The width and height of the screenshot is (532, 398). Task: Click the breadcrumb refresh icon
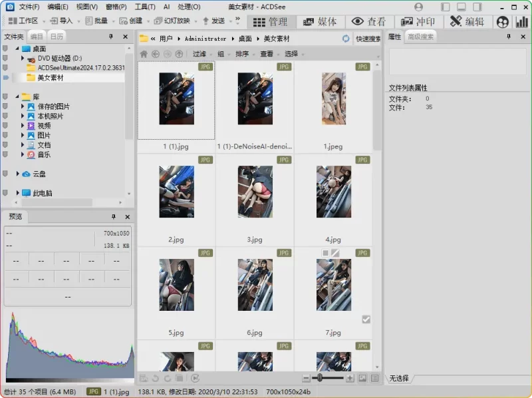(346, 39)
